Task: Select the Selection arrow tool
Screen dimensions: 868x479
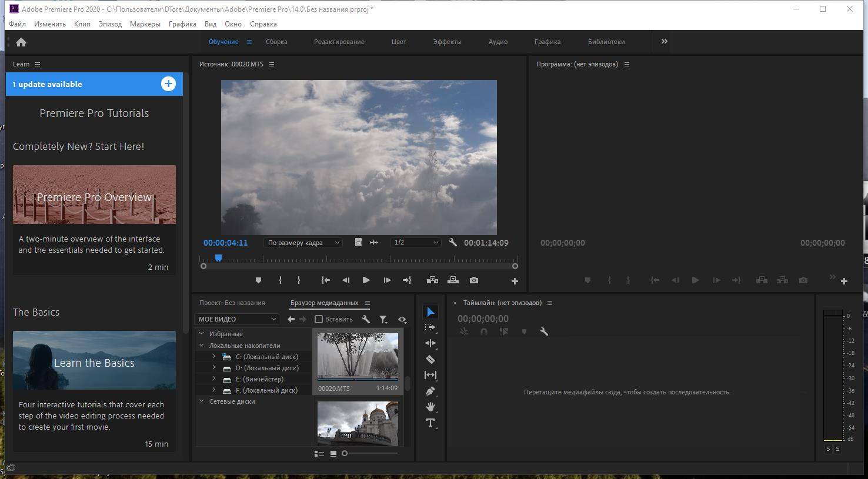Action: tap(430, 311)
